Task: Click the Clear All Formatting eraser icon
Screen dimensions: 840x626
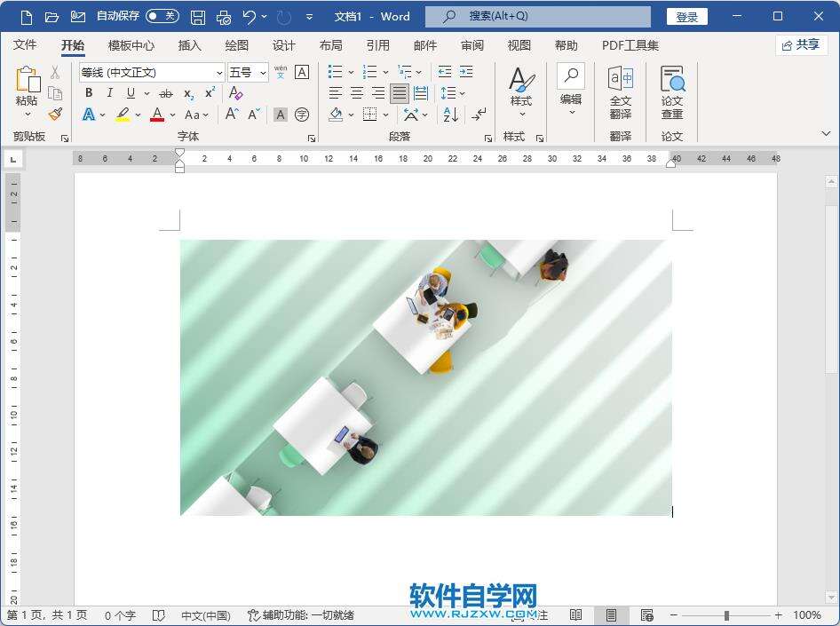Action: click(x=235, y=93)
